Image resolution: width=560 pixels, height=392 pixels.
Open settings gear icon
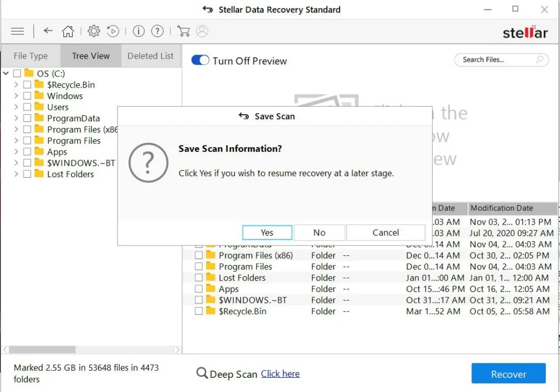(x=94, y=31)
